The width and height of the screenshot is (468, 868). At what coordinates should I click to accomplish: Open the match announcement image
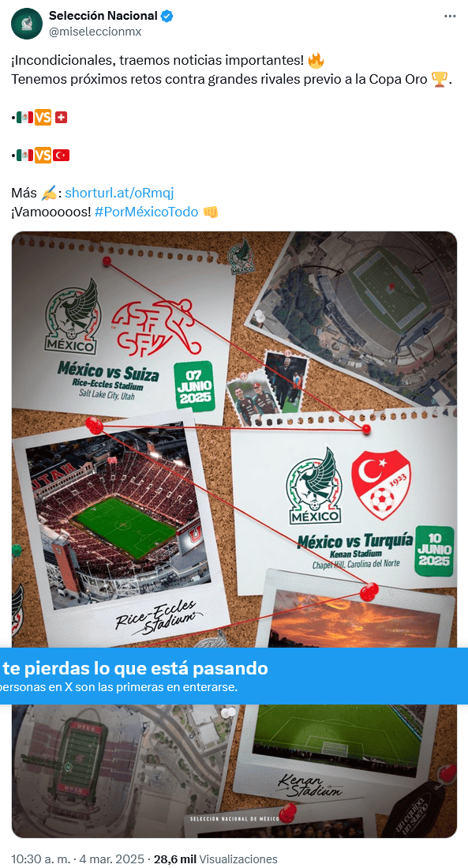234,534
